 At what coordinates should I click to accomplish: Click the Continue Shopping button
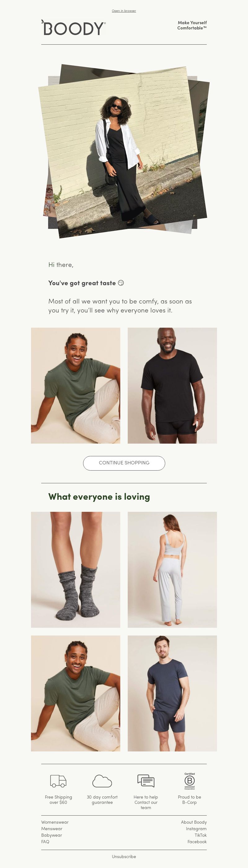[x=124, y=463]
